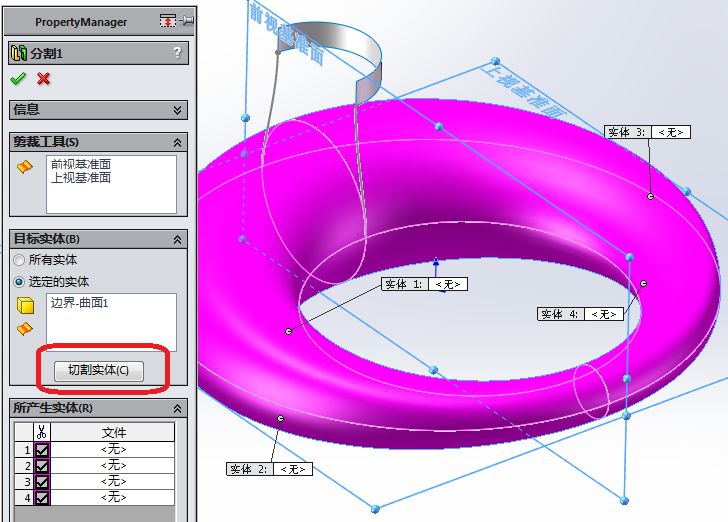Click the <无> field of 实体 3 callout
Viewport: 728px width, 522px height.
click(x=671, y=132)
